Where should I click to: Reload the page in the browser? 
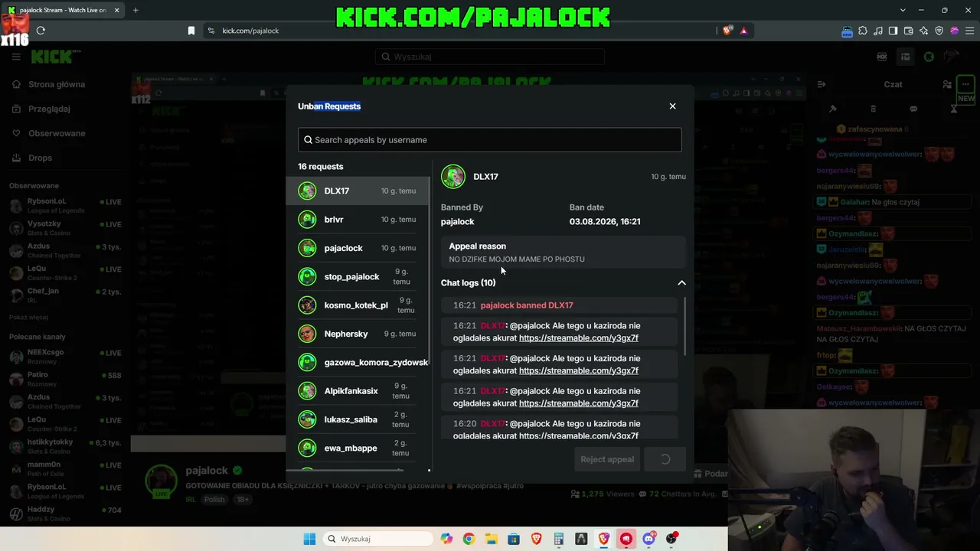coord(41,31)
